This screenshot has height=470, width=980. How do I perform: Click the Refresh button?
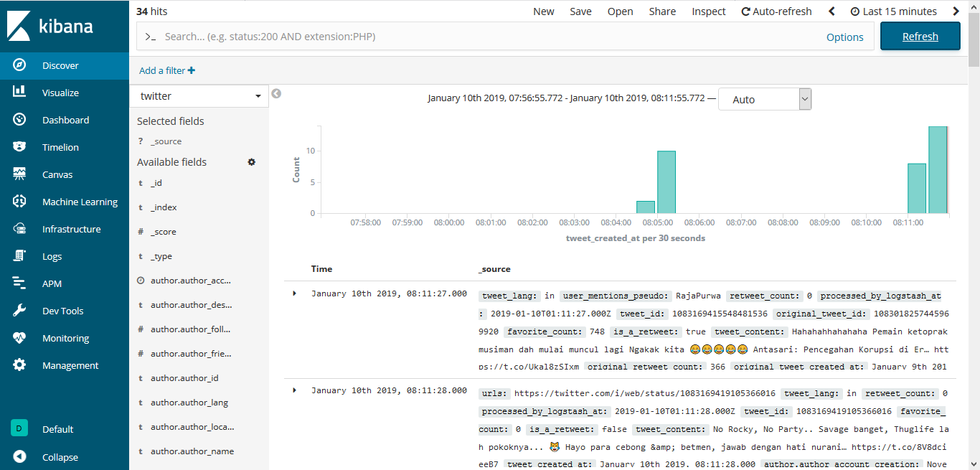click(x=920, y=37)
